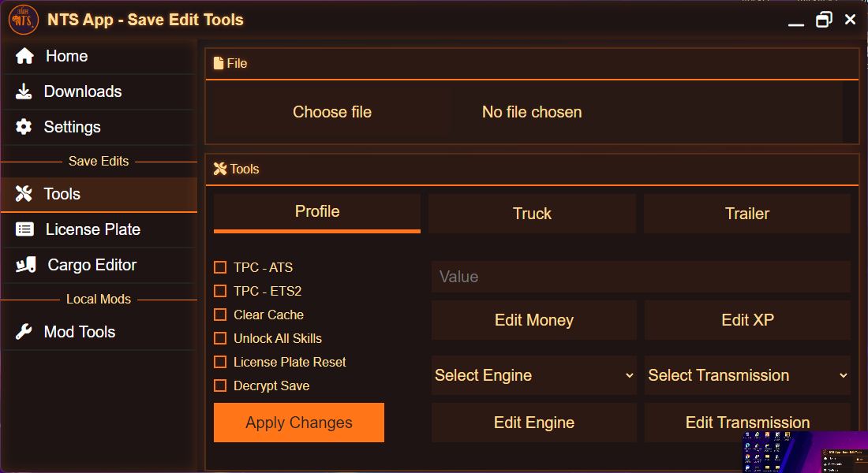The height and width of the screenshot is (473, 868).
Task: Switch to the Truck tab
Action: [x=532, y=214]
